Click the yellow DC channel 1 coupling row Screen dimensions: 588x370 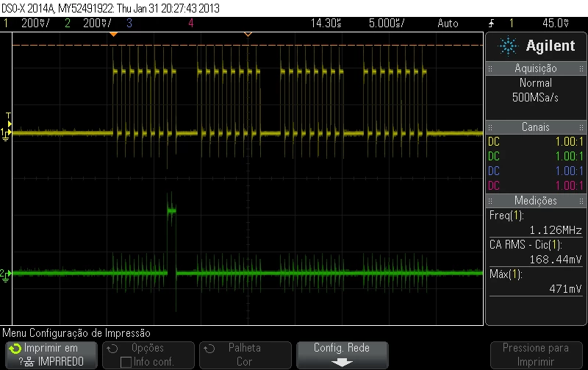pos(536,142)
